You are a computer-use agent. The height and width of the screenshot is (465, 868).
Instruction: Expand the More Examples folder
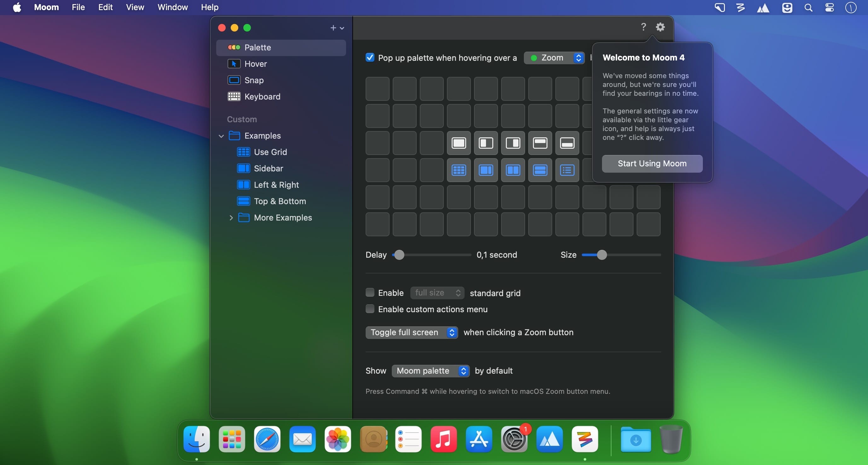(x=231, y=218)
